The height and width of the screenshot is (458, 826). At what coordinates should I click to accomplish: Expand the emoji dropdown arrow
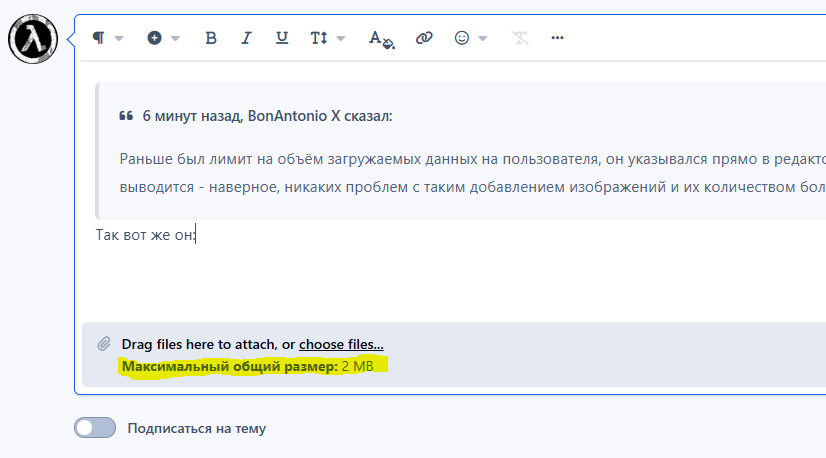point(483,39)
